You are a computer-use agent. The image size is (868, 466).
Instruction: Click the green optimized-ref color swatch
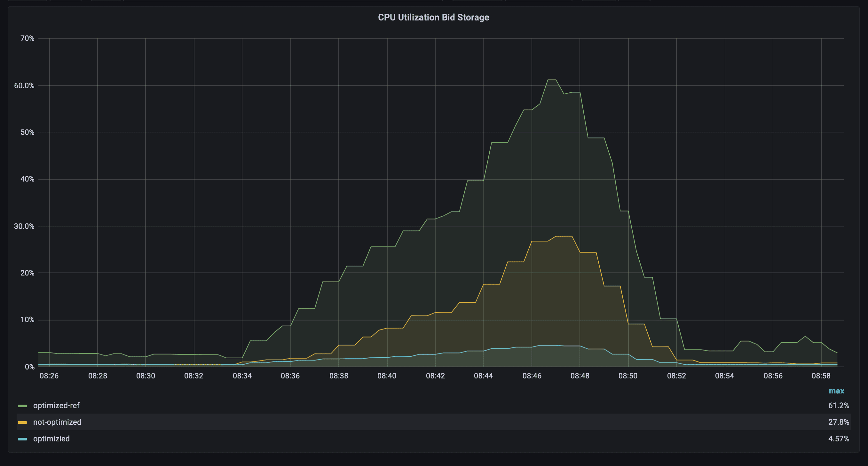pos(22,406)
